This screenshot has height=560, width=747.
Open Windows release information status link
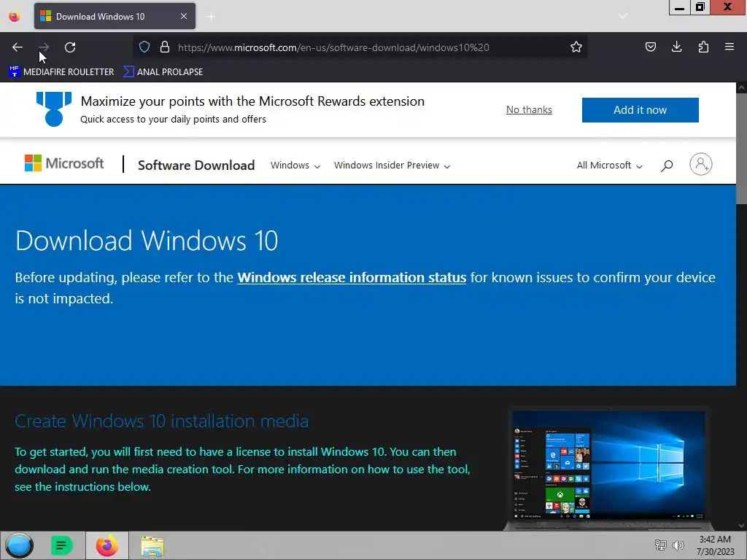[352, 277]
